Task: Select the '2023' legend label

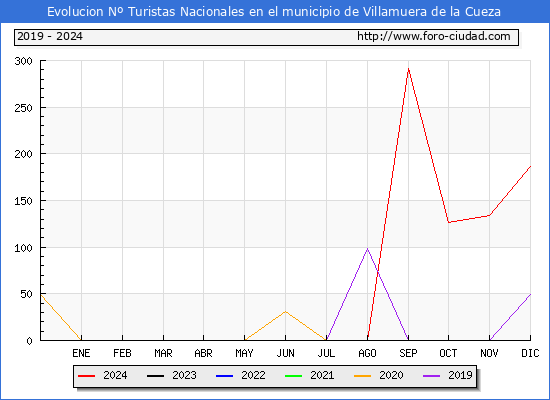Action: [184, 375]
